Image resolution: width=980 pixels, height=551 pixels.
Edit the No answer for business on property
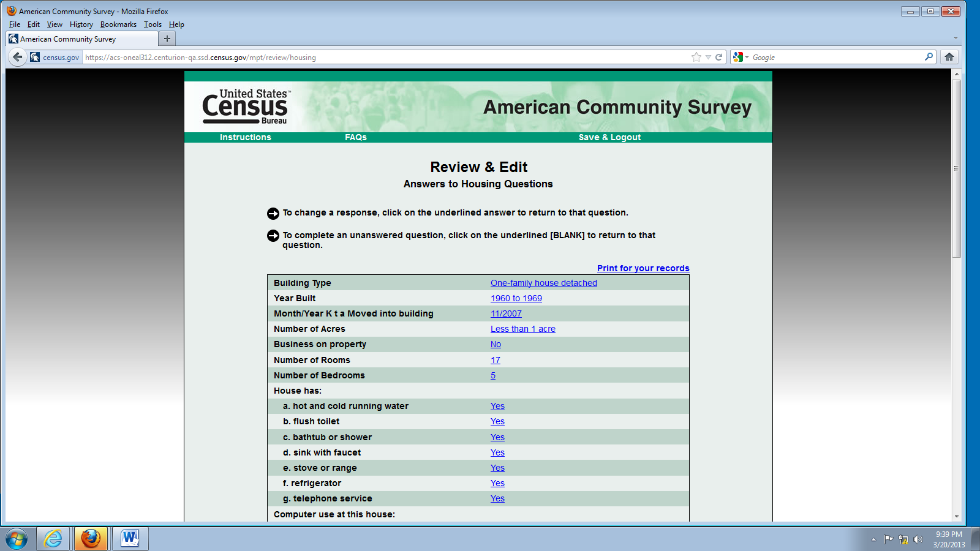pos(496,344)
